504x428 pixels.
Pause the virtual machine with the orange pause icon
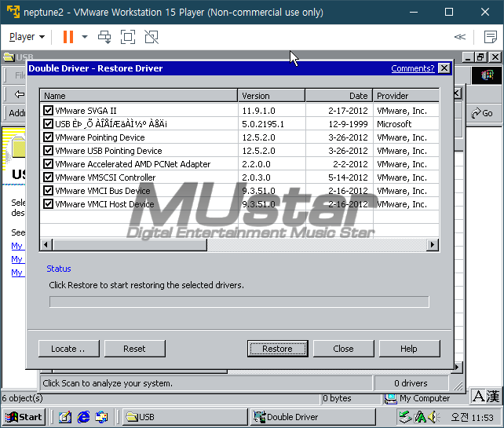pos(68,37)
